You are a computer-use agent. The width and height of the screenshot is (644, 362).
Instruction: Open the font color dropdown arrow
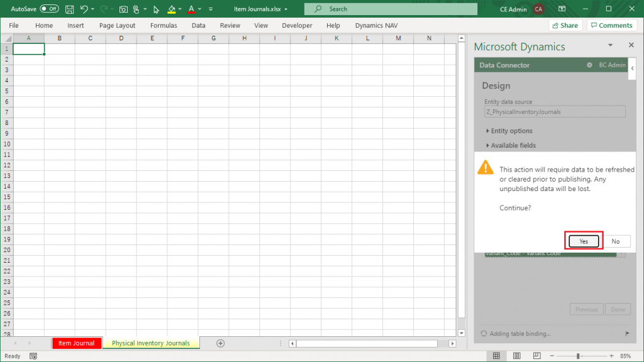coord(199,9)
